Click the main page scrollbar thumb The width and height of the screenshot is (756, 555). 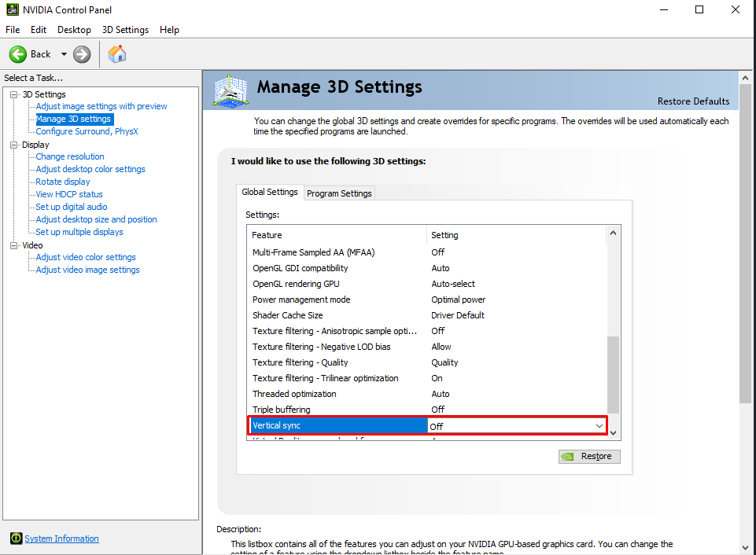coord(746,244)
